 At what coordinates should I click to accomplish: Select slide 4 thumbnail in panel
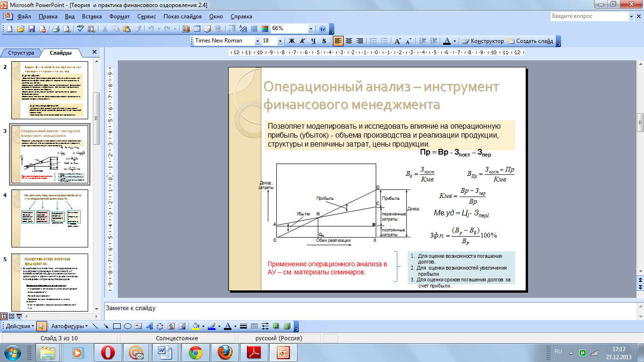(x=50, y=219)
